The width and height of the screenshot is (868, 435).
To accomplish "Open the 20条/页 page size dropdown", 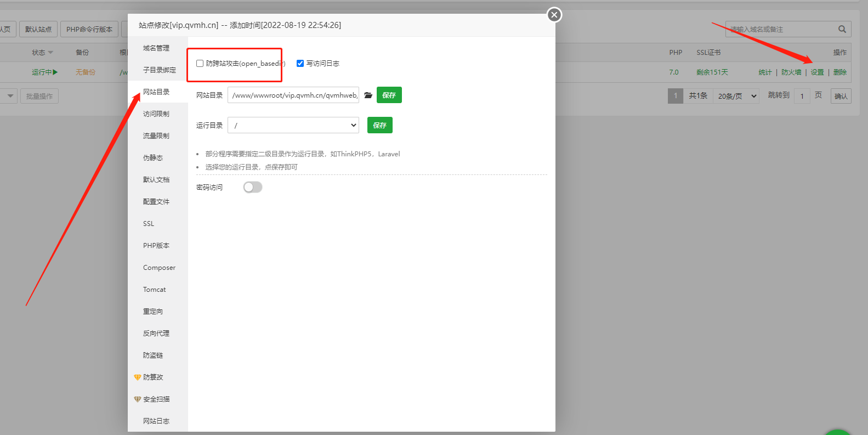I will click(737, 96).
